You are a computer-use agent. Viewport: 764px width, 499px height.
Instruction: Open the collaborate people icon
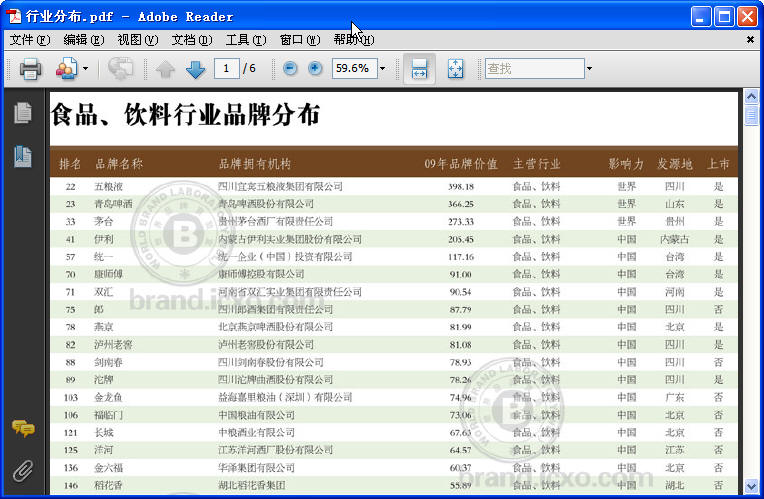pyautogui.click(x=67, y=69)
